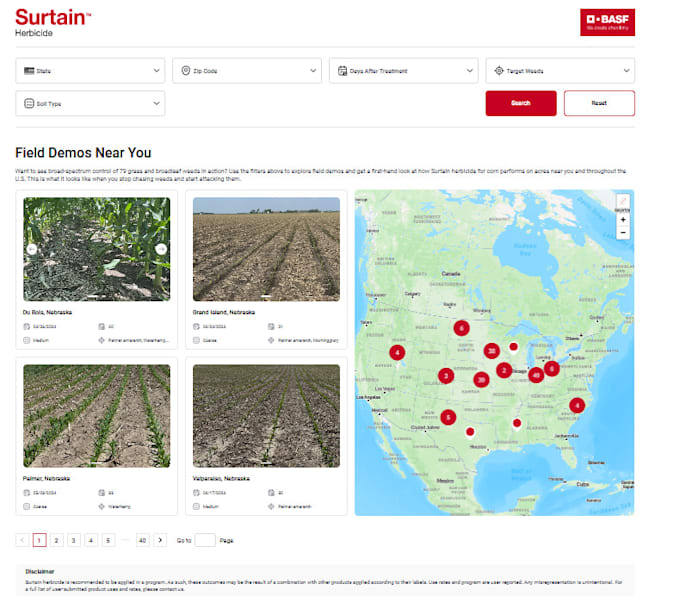
Task: Click the days-after-treatment icon in Grand Island card
Action: click(271, 327)
